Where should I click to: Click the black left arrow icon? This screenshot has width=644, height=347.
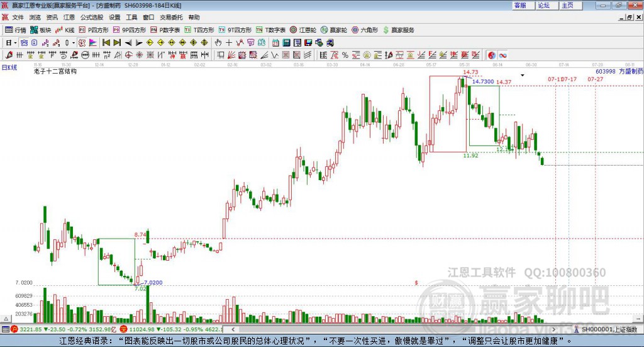click(x=128, y=43)
